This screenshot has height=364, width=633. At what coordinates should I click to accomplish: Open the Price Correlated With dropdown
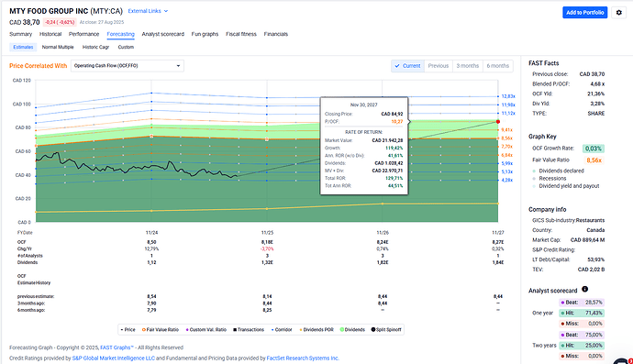[128, 66]
